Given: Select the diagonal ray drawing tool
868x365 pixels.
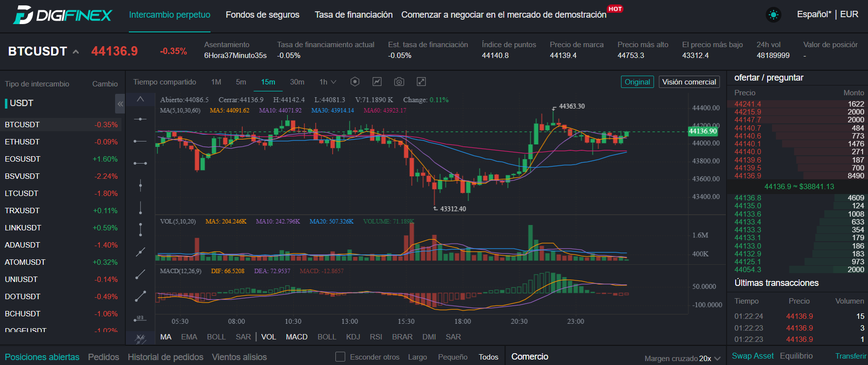Looking at the screenshot, I should tap(140, 274).
